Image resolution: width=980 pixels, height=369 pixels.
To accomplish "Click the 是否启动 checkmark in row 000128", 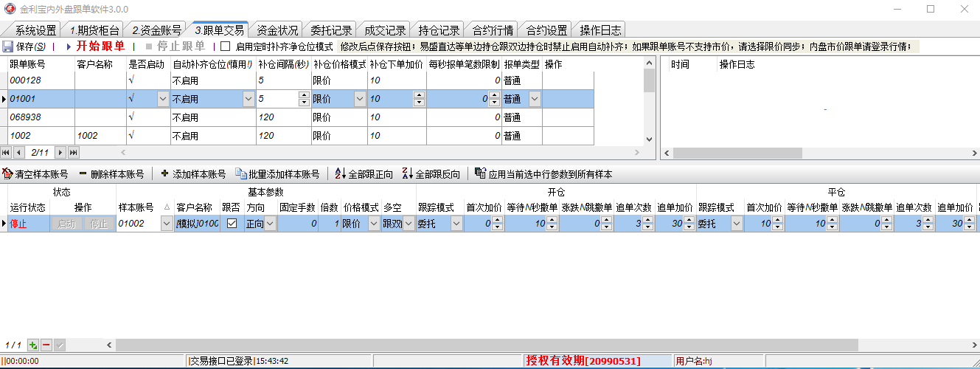I will tap(132, 80).
